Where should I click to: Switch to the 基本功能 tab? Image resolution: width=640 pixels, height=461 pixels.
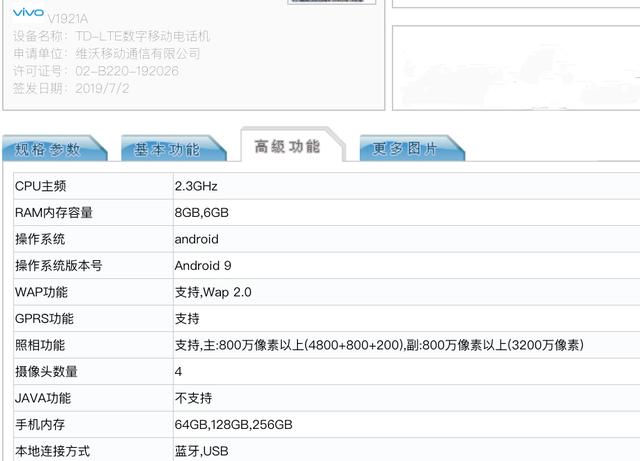173,148
